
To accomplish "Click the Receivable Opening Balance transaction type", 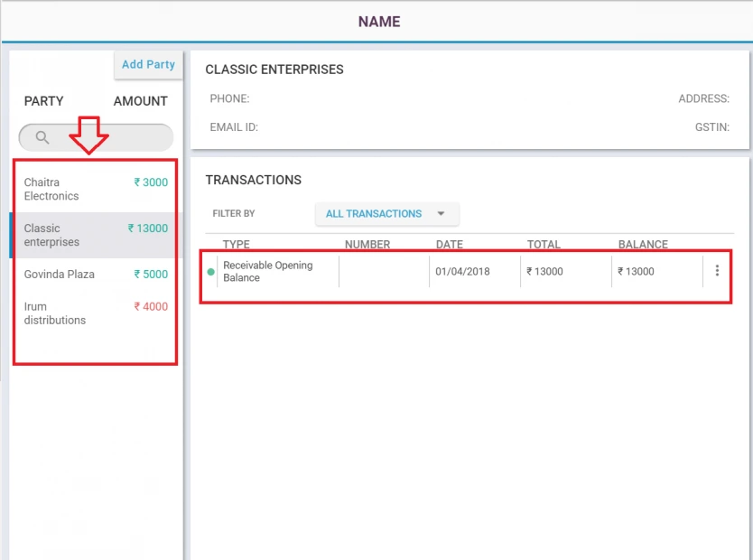I will click(x=268, y=271).
